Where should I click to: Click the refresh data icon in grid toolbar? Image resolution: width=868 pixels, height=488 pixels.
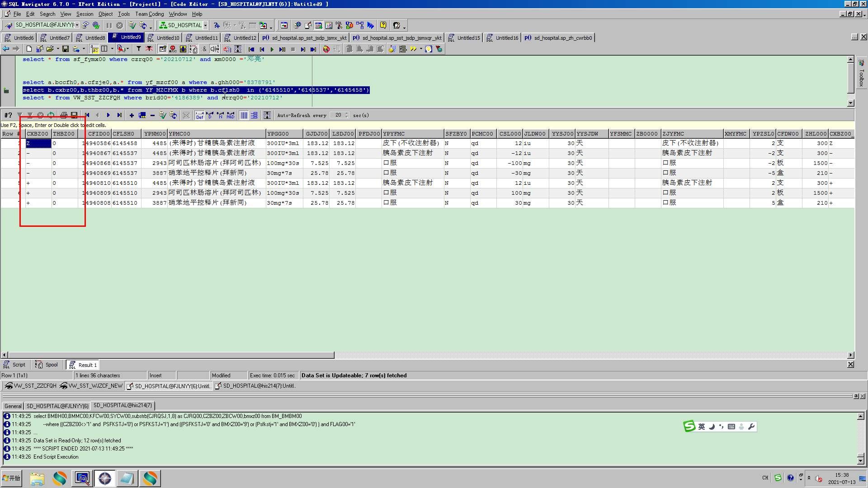(x=51, y=115)
